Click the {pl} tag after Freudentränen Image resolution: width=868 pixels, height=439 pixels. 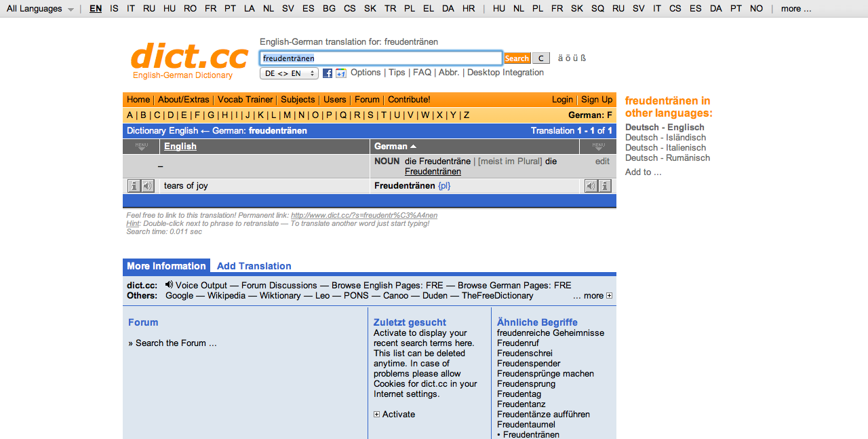444,186
